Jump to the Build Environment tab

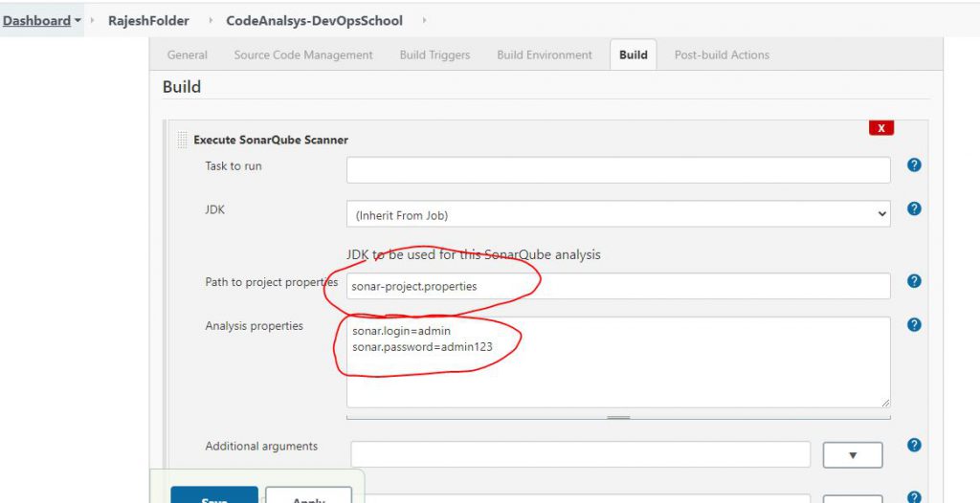coord(544,55)
